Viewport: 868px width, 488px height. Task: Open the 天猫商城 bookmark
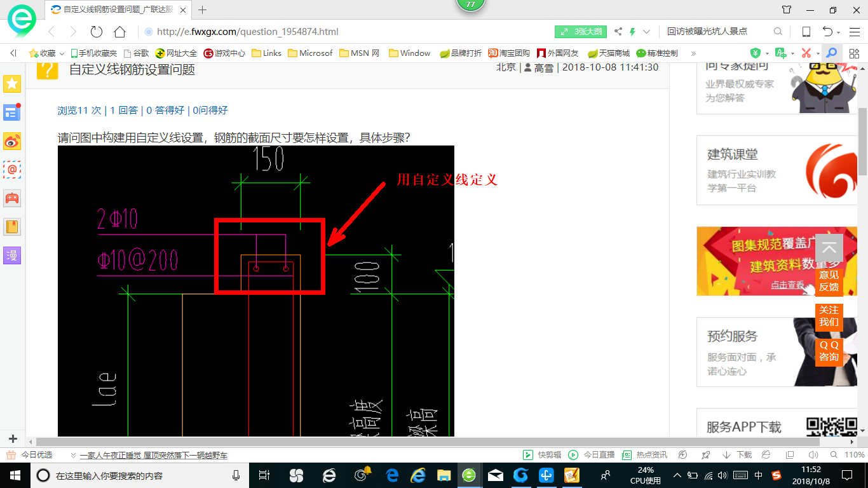(x=609, y=53)
